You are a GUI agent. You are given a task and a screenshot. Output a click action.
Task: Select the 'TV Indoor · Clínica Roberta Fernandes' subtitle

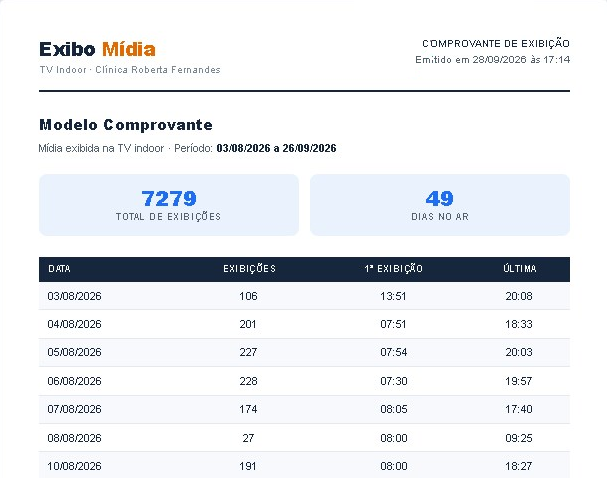coord(130,70)
